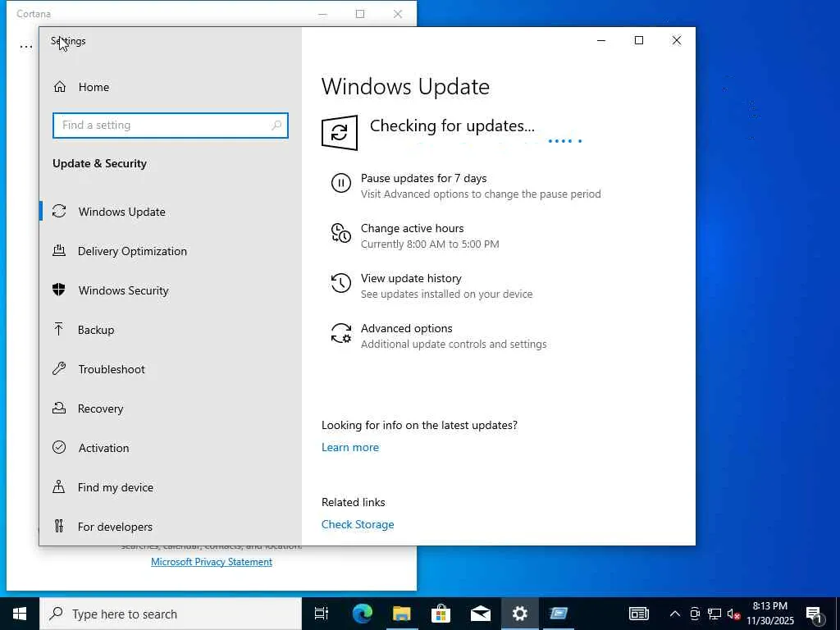Click the Troubleshoot wrench icon
Screen dimensions: 840x630
pyautogui.click(x=59, y=368)
